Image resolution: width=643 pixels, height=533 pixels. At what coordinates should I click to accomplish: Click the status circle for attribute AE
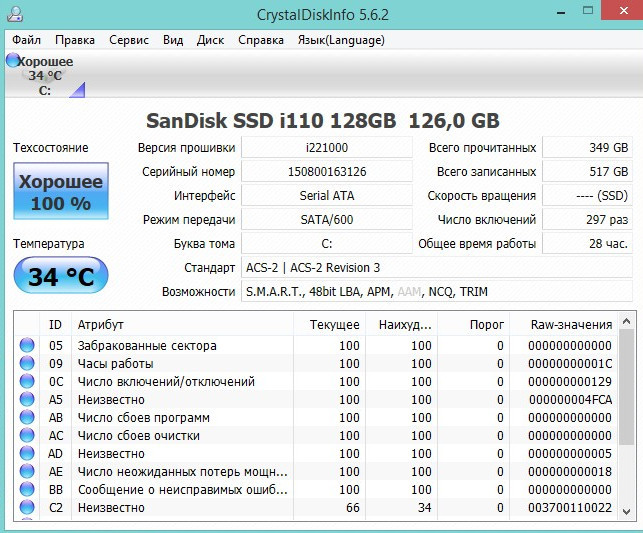(27, 472)
